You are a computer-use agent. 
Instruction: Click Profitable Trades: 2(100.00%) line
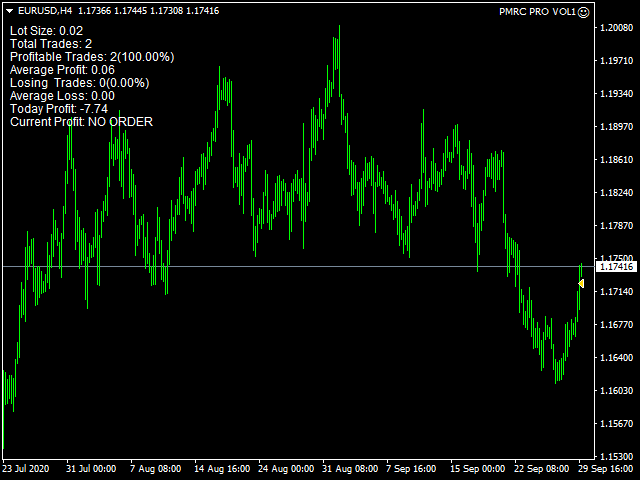click(x=92, y=57)
